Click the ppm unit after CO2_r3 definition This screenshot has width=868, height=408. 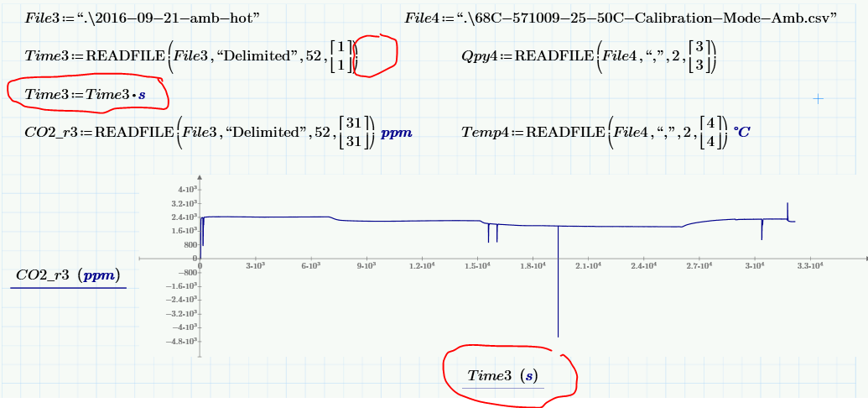coord(397,133)
